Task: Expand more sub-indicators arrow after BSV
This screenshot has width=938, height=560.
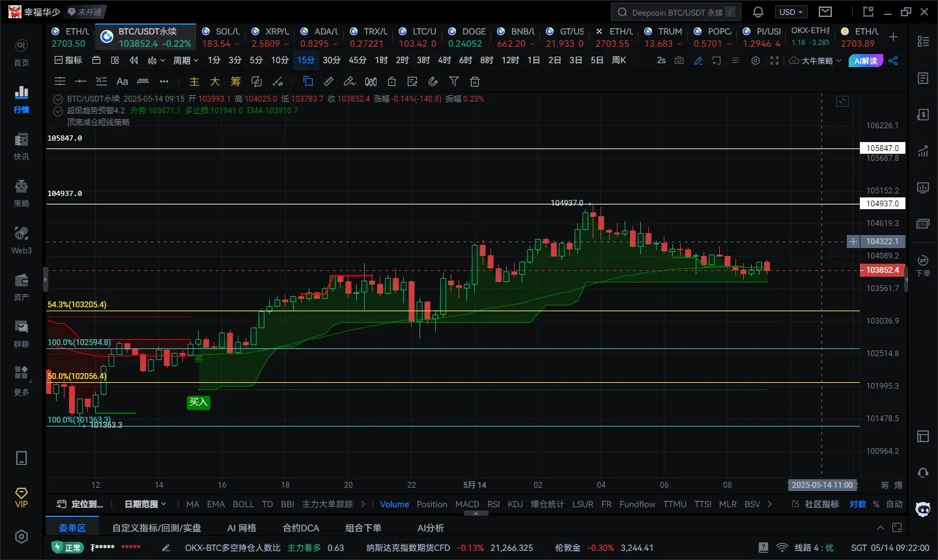Action: [x=770, y=504]
